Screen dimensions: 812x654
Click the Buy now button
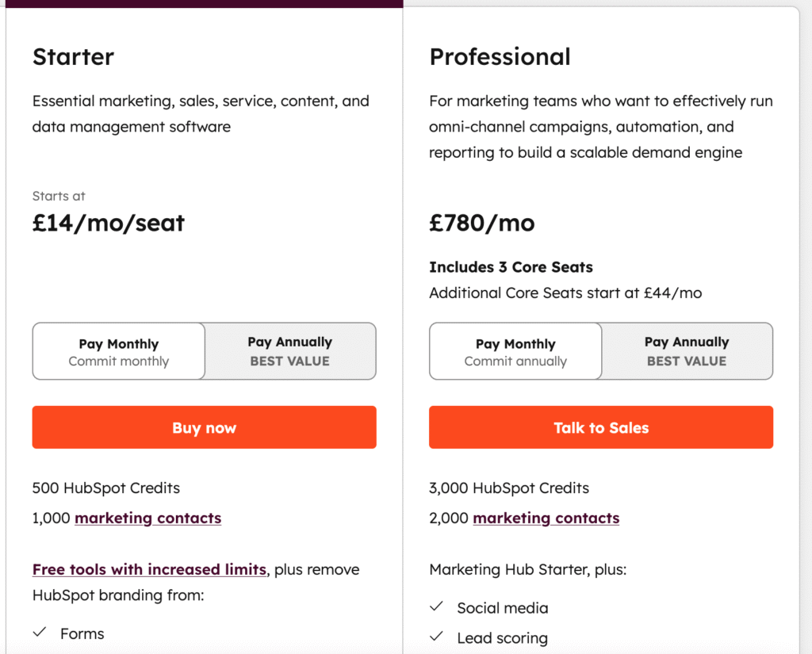204,427
